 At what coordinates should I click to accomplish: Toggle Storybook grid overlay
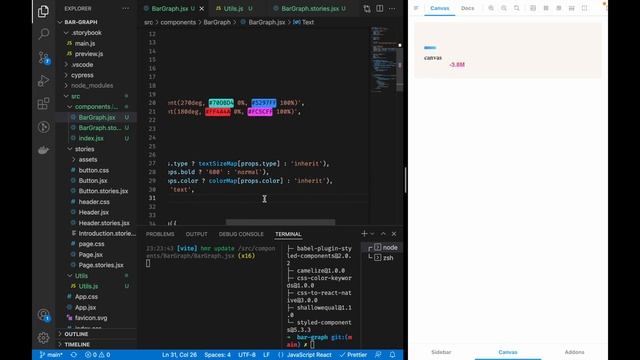(x=546, y=8)
